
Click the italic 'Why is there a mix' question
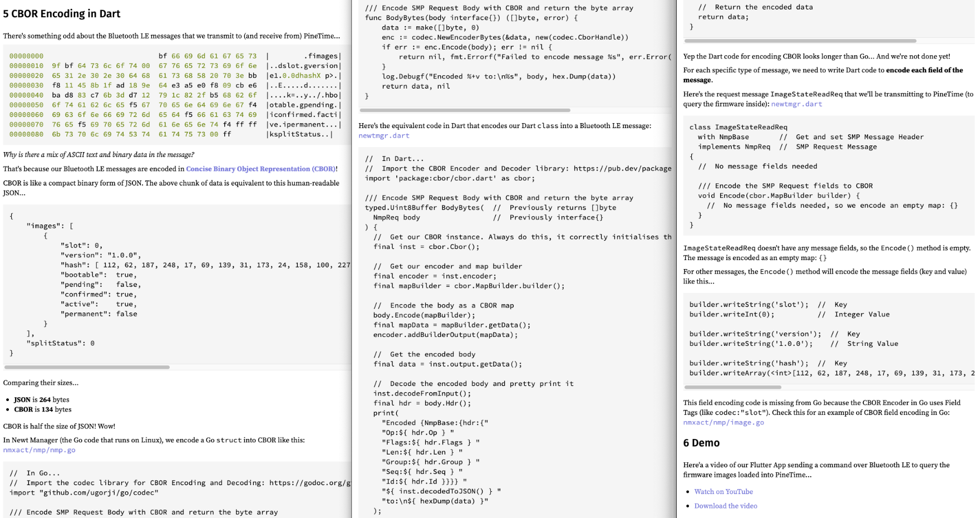(x=99, y=155)
